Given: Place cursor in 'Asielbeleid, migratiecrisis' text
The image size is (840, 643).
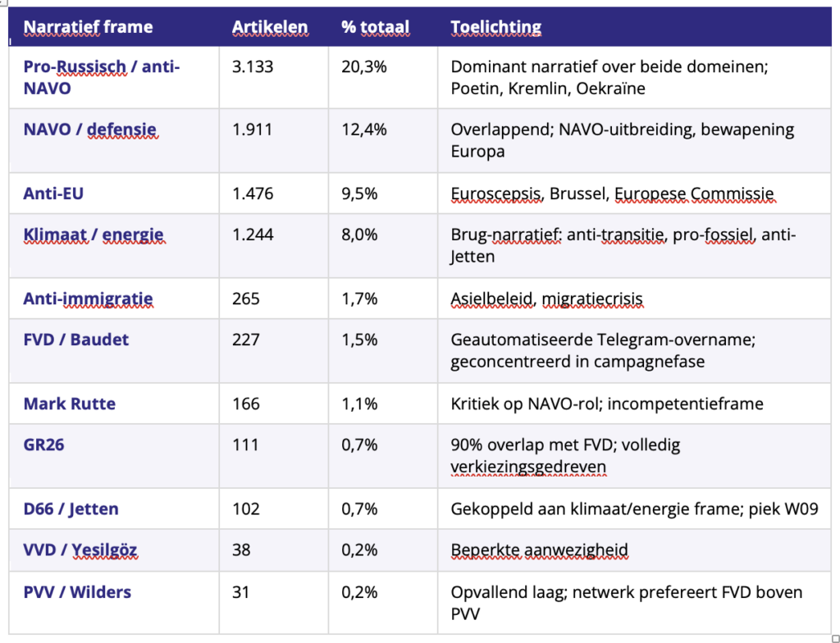Looking at the screenshot, I should (x=546, y=299).
